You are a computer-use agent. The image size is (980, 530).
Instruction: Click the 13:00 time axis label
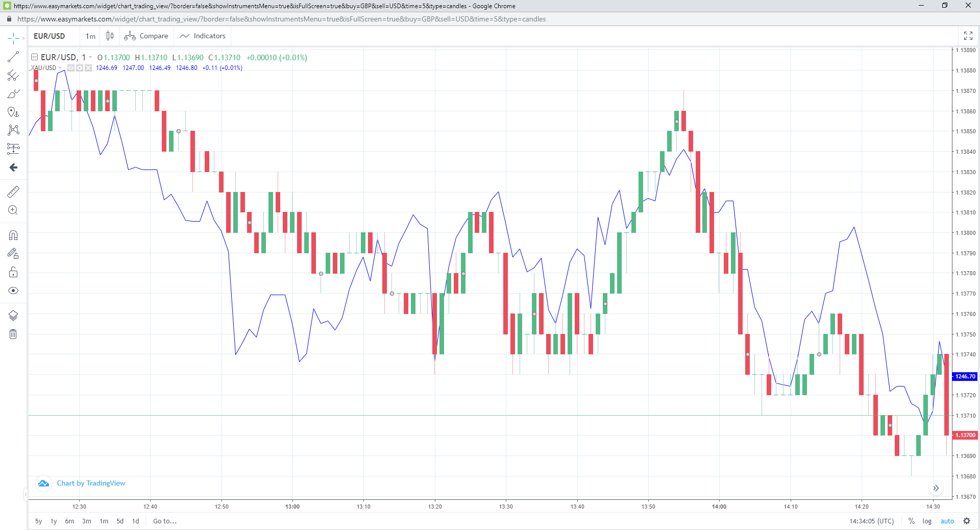point(292,507)
